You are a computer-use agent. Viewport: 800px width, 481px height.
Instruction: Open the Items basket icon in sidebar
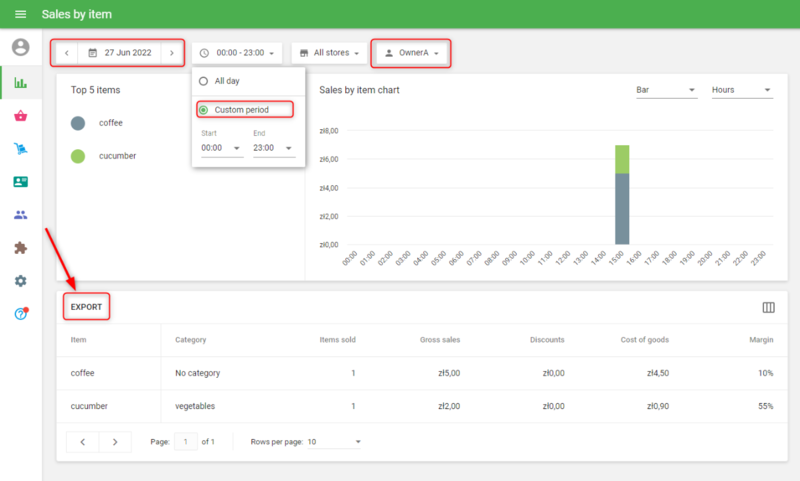(x=20, y=116)
